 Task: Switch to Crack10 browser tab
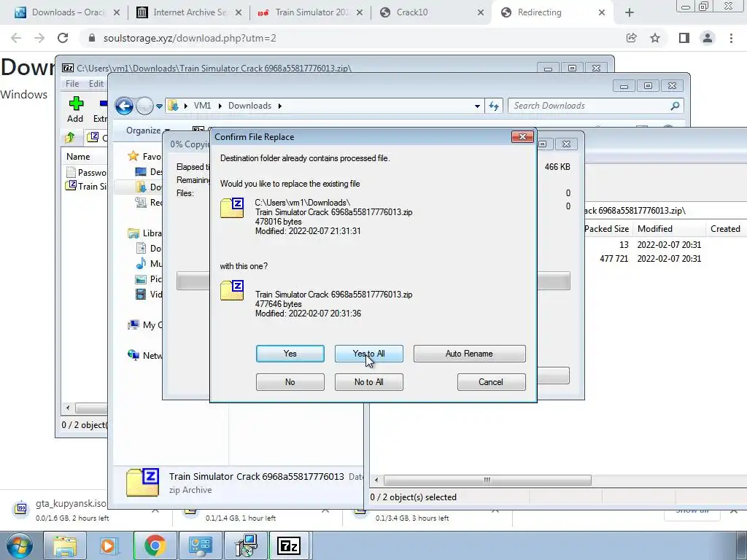pyautogui.click(x=432, y=12)
